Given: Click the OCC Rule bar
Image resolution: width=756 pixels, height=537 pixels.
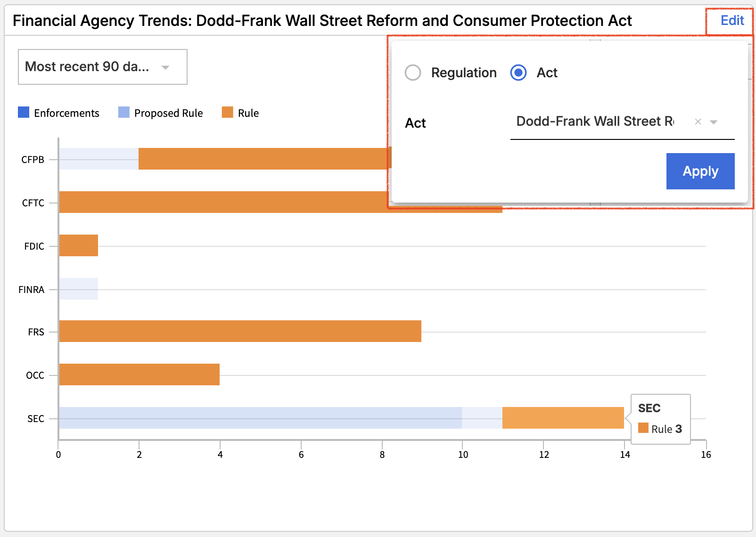Looking at the screenshot, I should [139, 374].
